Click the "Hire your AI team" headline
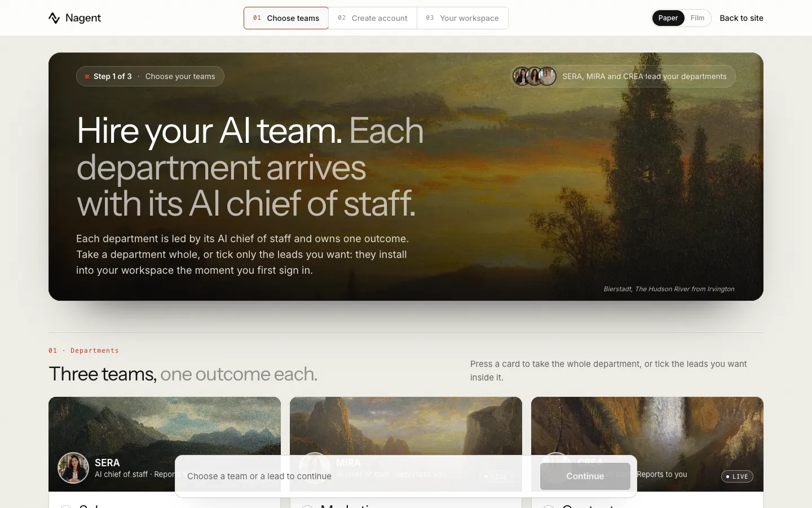 (x=209, y=130)
